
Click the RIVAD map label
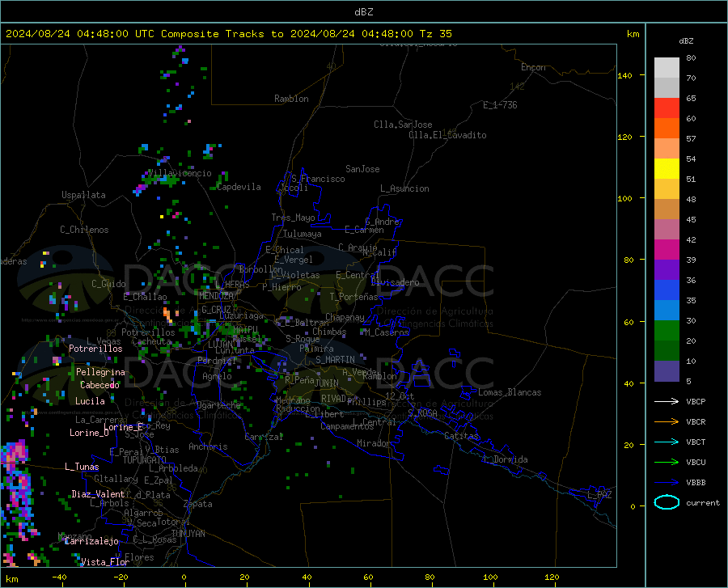[x=333, y=399]
